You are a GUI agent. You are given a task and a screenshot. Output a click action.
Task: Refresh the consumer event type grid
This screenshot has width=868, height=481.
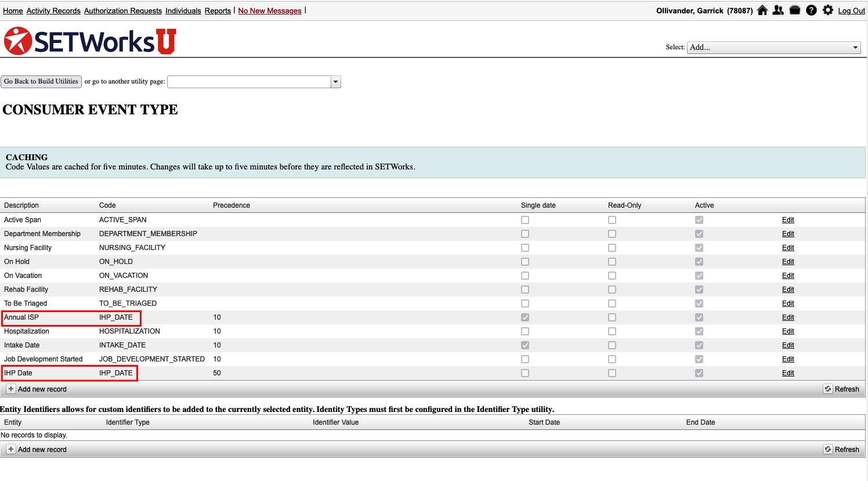[841, 389]
